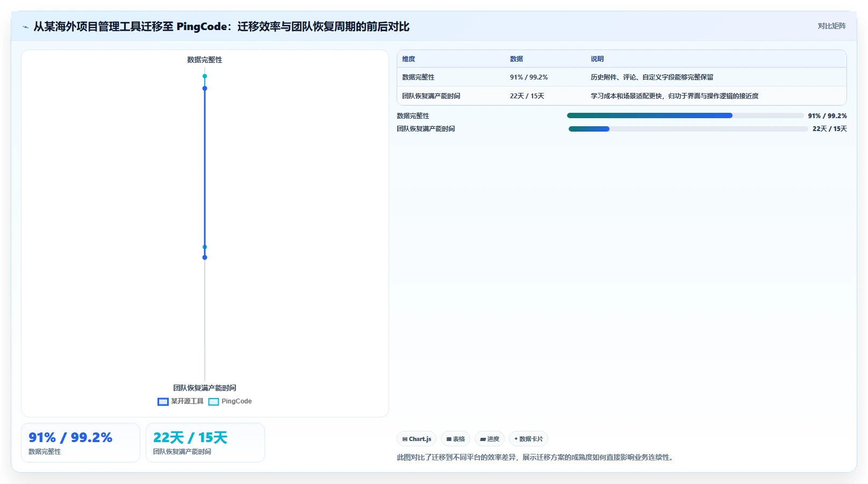The width and height of the screenshot is (868, 484).
Task: Click the upper dark blue data point on chart
Action: [x=205, y=88]
